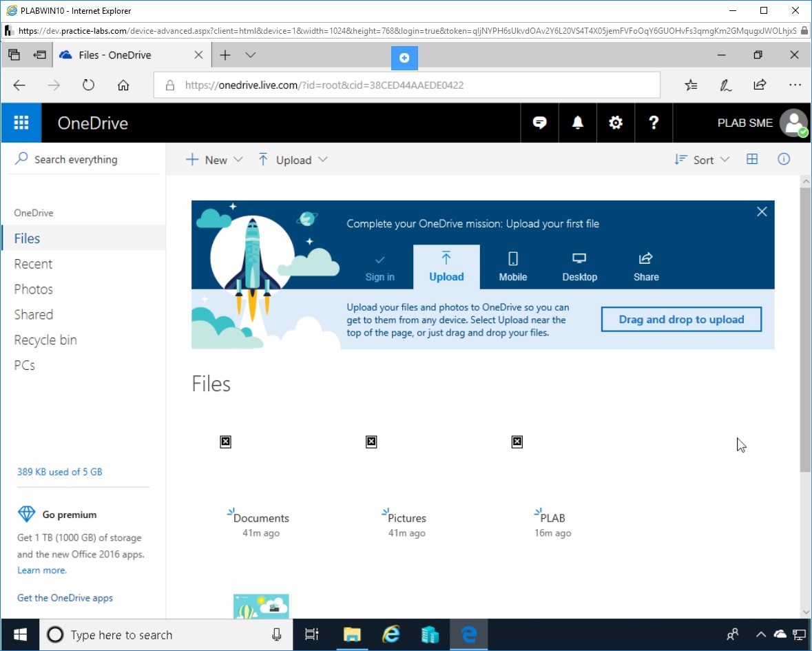Image resolution: width=812 pixels, height=651 pixels.
Task: Click the OneDrive header logo text
Action: tap(93, 123)
